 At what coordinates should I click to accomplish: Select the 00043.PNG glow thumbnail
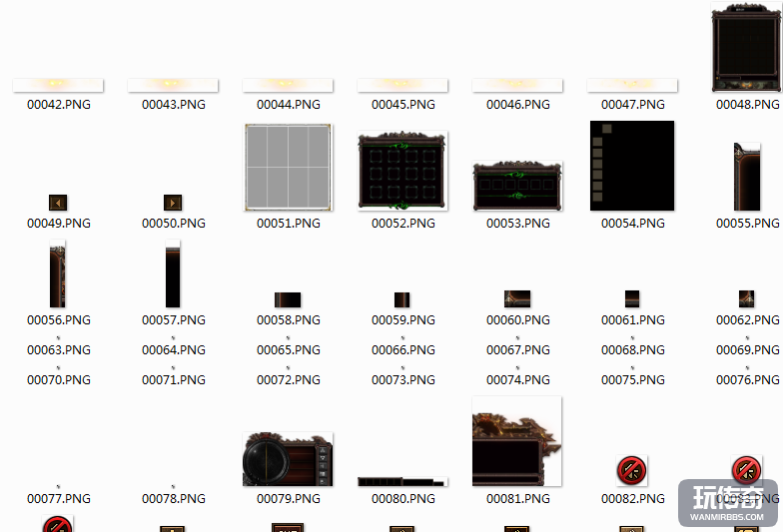coord(173,85)
